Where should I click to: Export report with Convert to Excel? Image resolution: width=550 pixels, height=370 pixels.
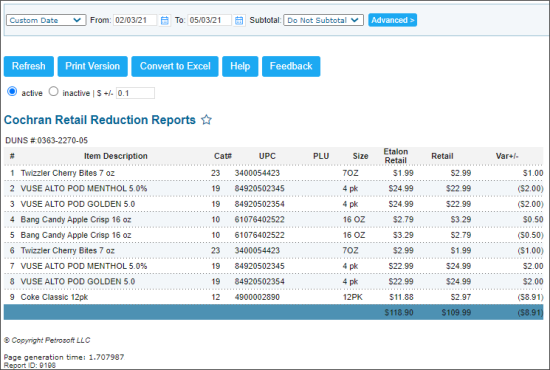pos(175,66)
